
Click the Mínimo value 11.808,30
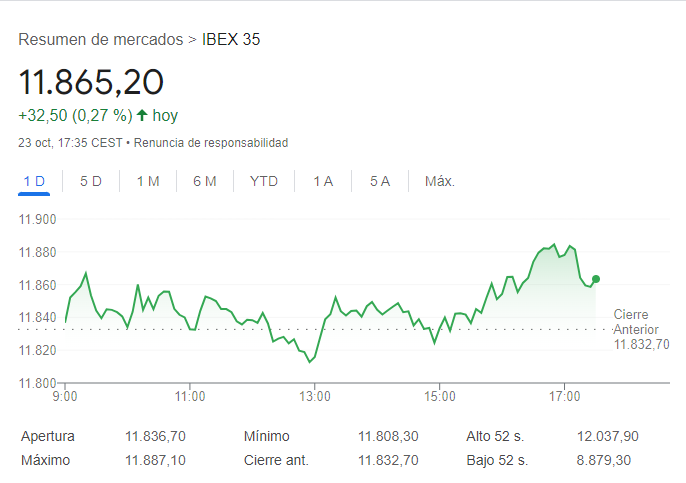(x=388, y=436)
